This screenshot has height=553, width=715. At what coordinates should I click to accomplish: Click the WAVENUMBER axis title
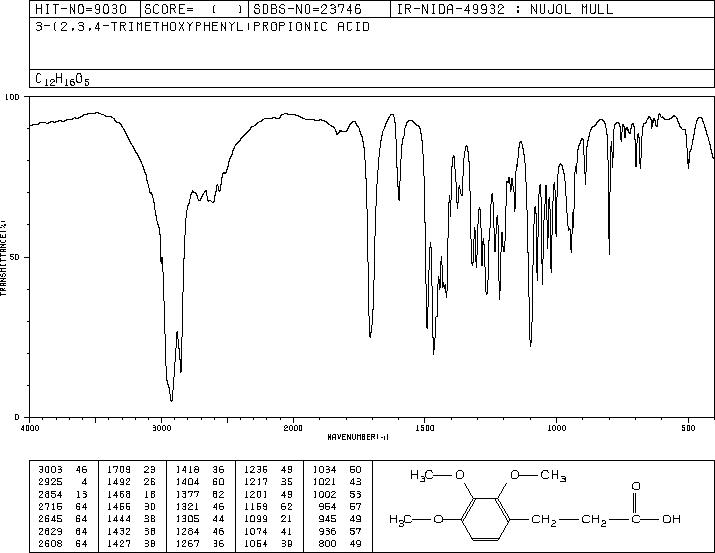point(358,437)
